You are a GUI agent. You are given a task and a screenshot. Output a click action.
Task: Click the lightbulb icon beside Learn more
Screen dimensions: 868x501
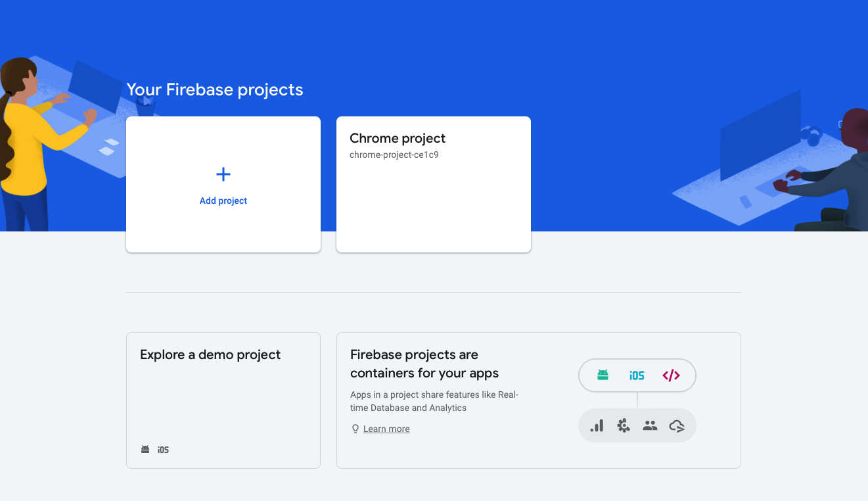(x=355, y=429)
